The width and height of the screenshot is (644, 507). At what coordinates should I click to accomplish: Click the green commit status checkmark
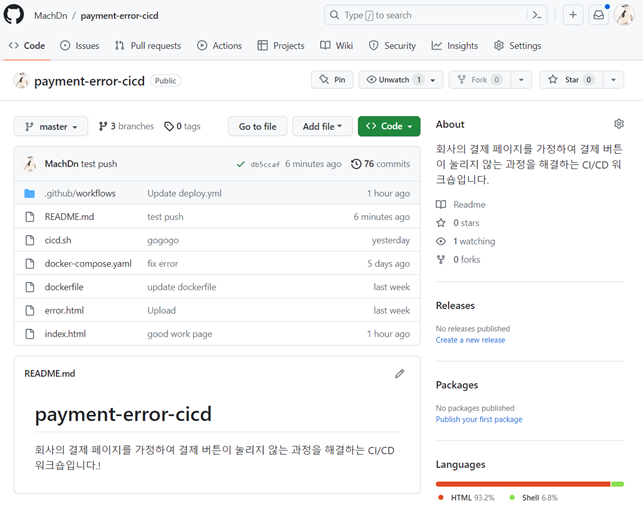tap(241, 164)
